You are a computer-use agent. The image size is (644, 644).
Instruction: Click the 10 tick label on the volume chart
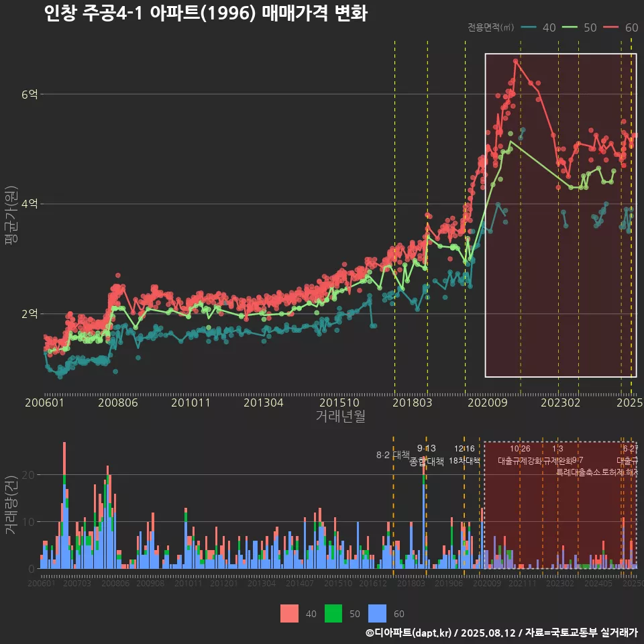(x=28, y=522)
